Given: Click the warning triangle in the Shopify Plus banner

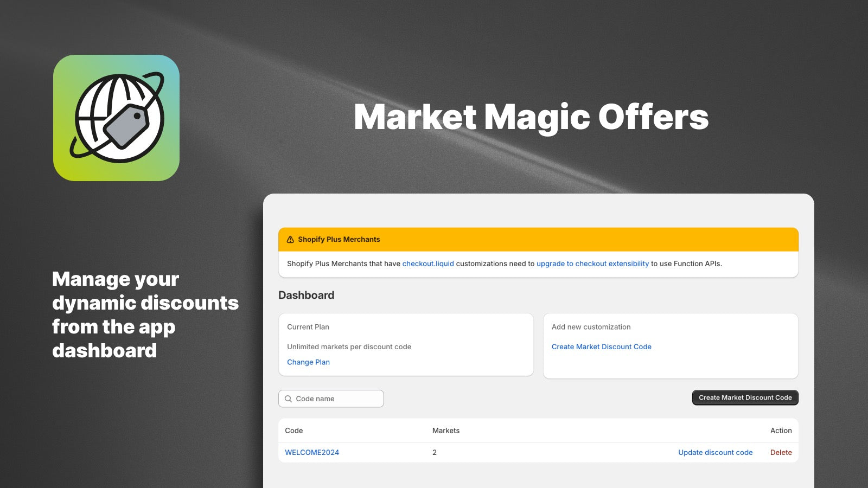Looking at the screenshot, I should tap(289, 239).
